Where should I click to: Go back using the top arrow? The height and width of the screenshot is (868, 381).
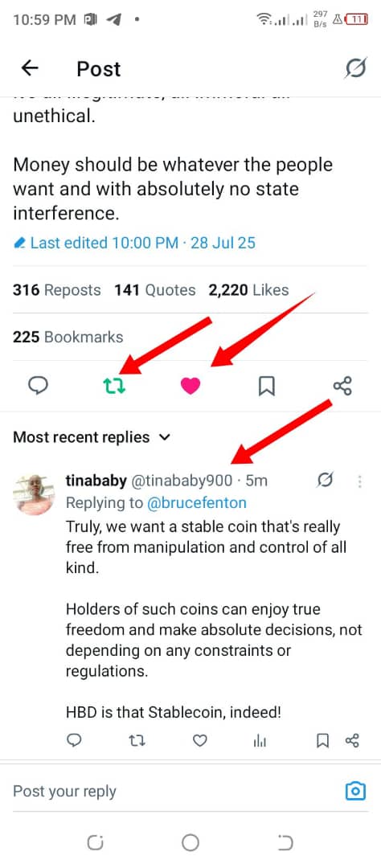[30, 68]
